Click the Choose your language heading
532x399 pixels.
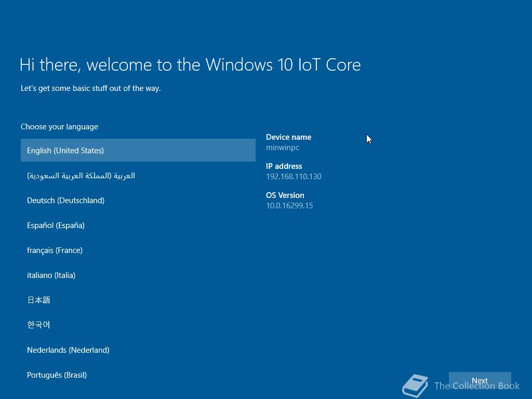pos(59,127)
